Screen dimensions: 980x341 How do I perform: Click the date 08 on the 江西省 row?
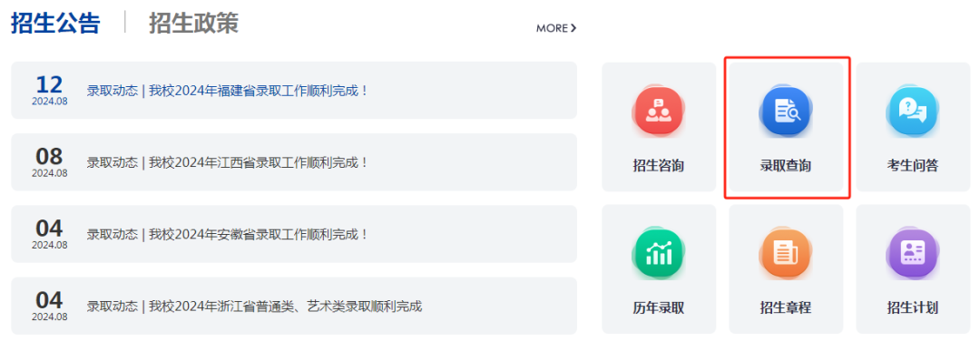[49, 157]
